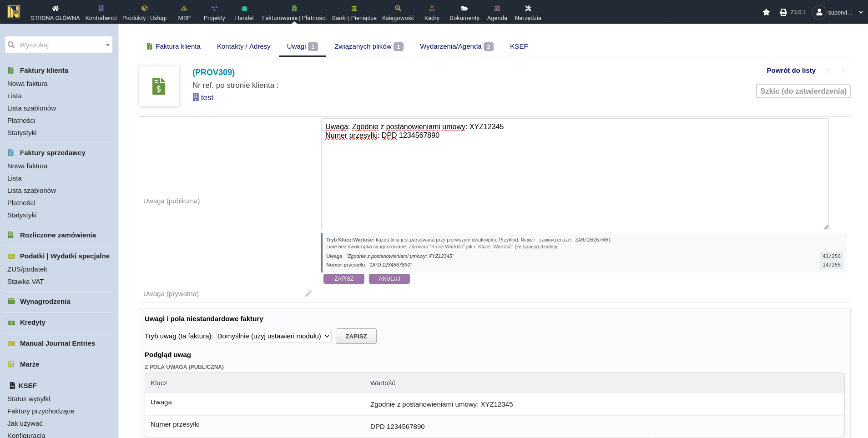Cancel note editing with ANULUJ button
868x438 pixels.
389,279
